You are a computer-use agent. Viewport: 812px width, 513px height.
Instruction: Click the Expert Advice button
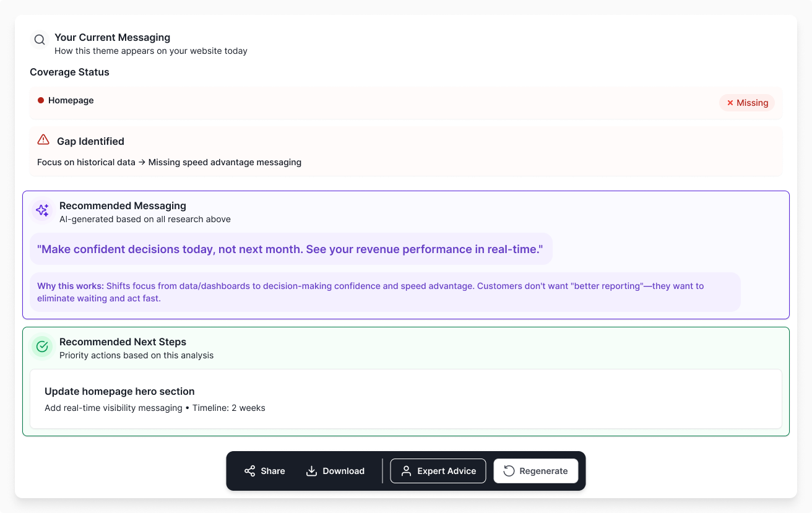click(x=438, y=471)
